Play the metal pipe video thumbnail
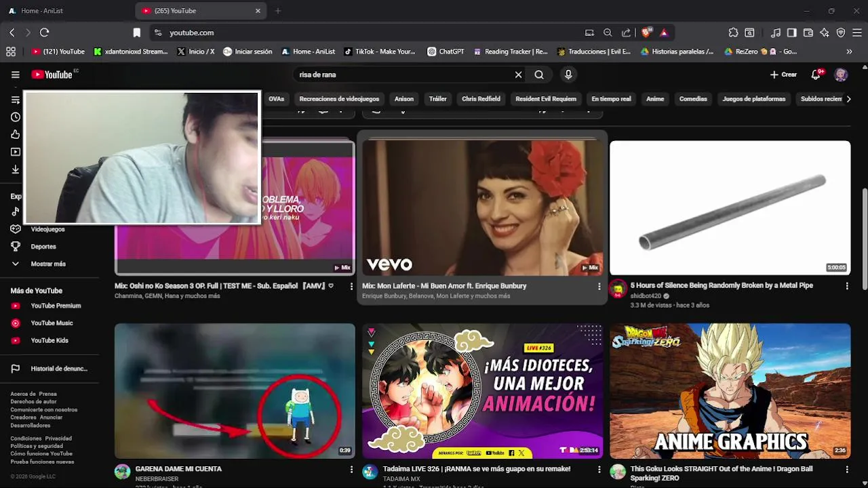This screenshot has width=868, height=488. coord(730,208)
